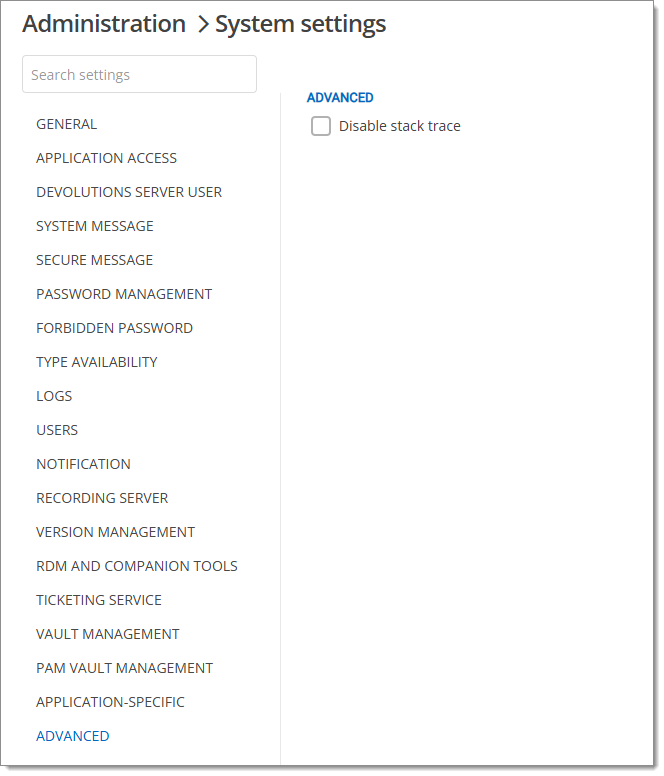664x776 pixels.
Task: Click the Search settings input field
Action: (139, 75)
